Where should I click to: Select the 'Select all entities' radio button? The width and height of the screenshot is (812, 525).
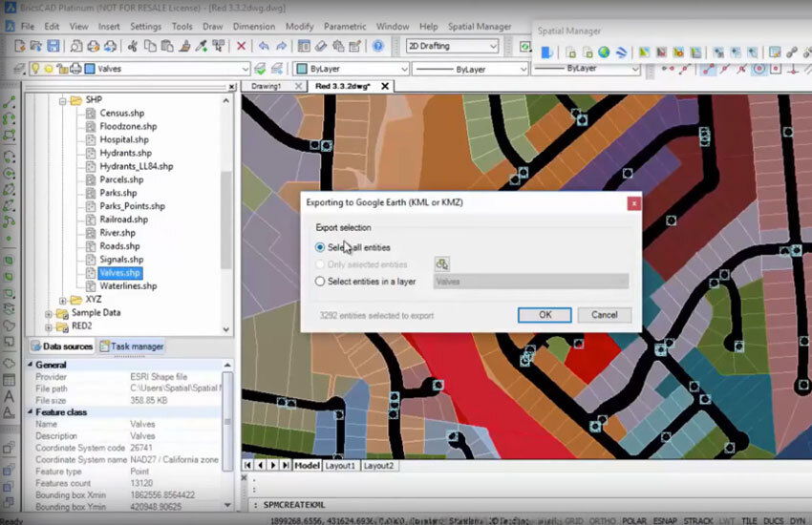click(320, 247)
